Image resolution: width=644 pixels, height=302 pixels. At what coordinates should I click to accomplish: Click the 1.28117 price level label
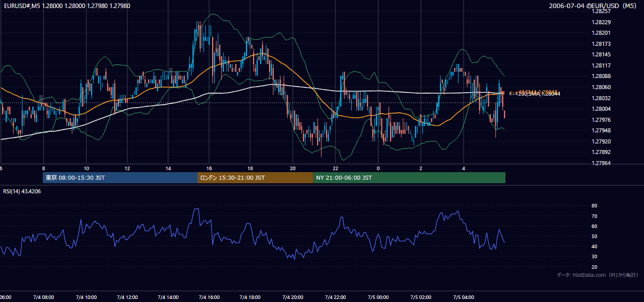coord(601,65)
